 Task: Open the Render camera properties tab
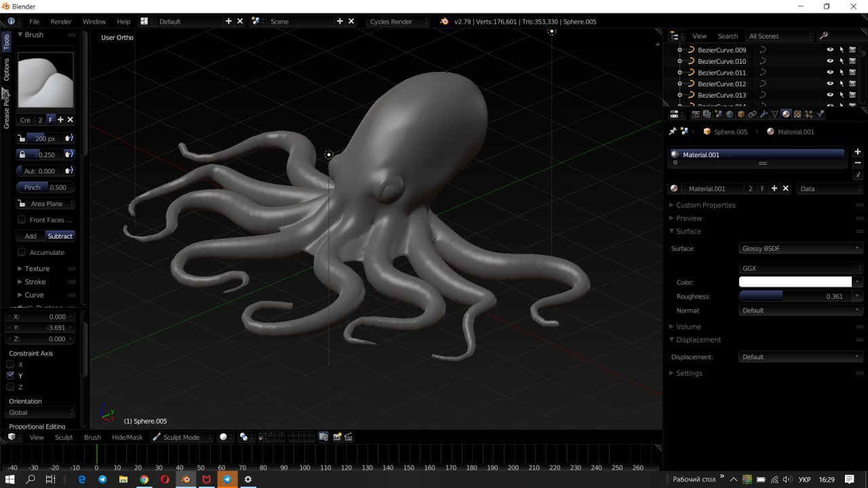695,114
